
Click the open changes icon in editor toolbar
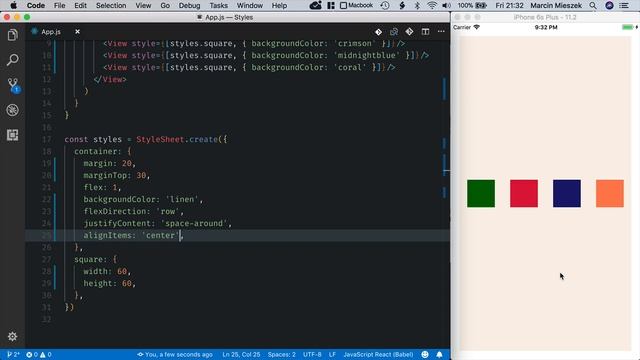(x=394, y=32)
